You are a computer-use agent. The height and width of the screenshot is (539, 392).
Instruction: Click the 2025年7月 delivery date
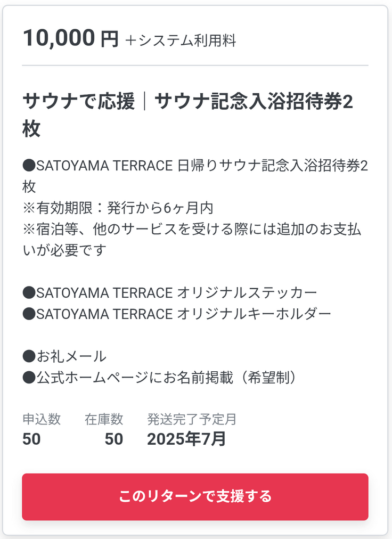tap(186, 439)
